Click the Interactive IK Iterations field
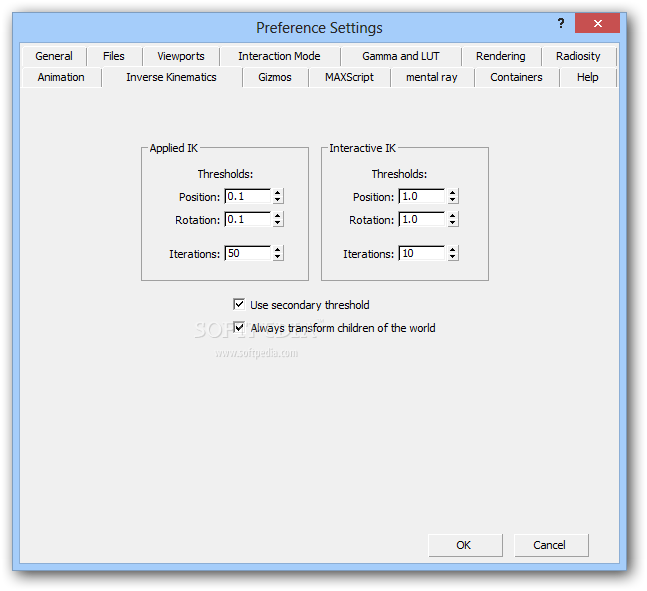The image size is (647, 591). click(422, 253)
